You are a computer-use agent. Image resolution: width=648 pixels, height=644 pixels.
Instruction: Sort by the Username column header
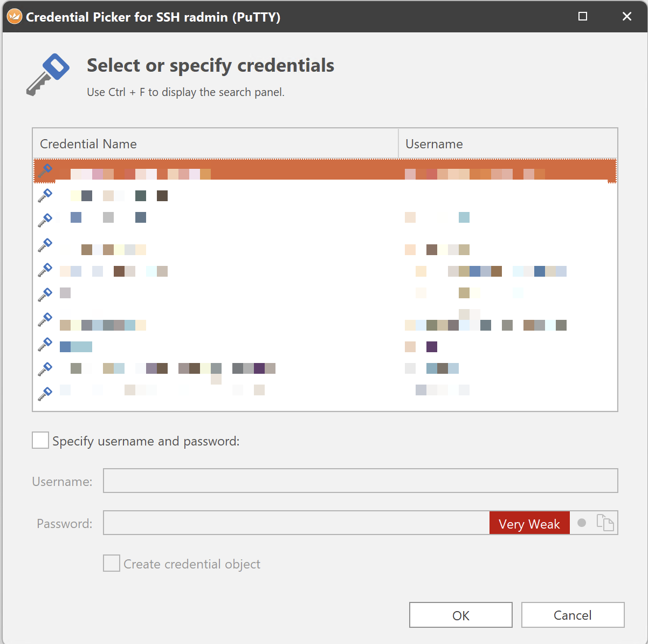pyautogui.click(x=507, y=143)
